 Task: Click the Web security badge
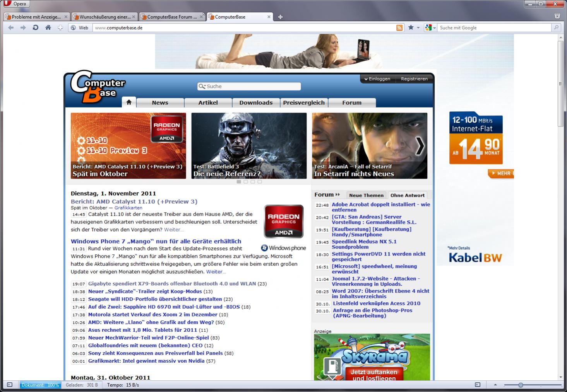80,28
